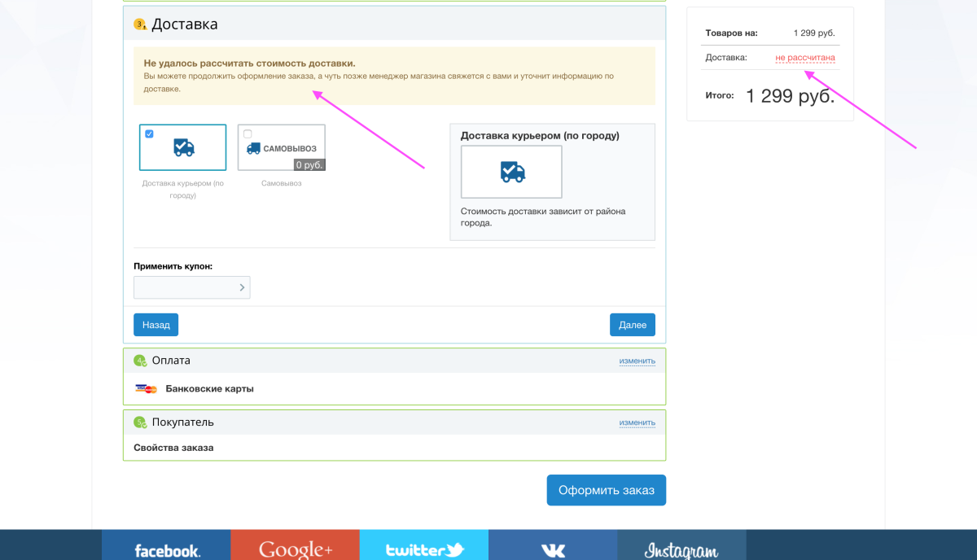Screen dimensions: 977x560
Task: Uncheck the courier delivery checkbox
Action: click(x=149, y=134)
